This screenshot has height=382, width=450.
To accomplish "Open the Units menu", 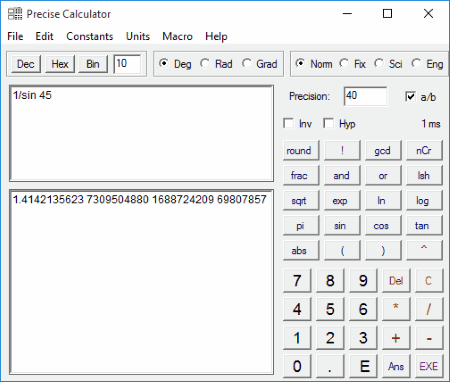I will click(138, 36).
